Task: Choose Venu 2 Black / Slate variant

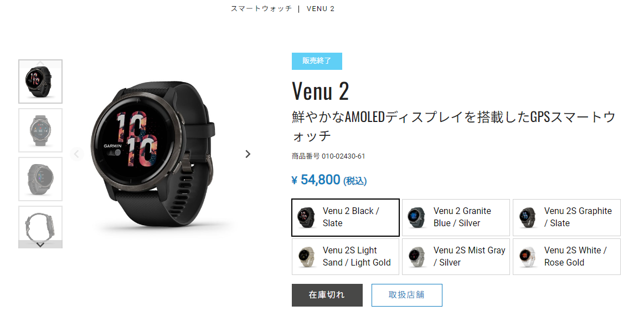Action: click(x=346, y=217)
